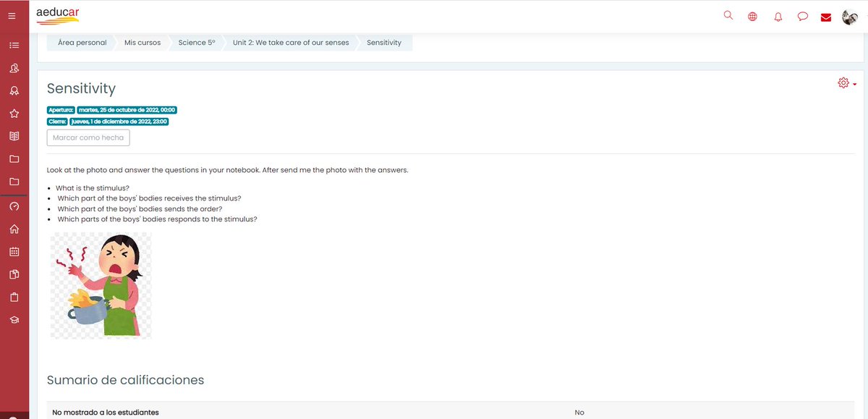The image size is (868, 419).
Task: Go to Área personal breadcrumb
Action: 82,43
